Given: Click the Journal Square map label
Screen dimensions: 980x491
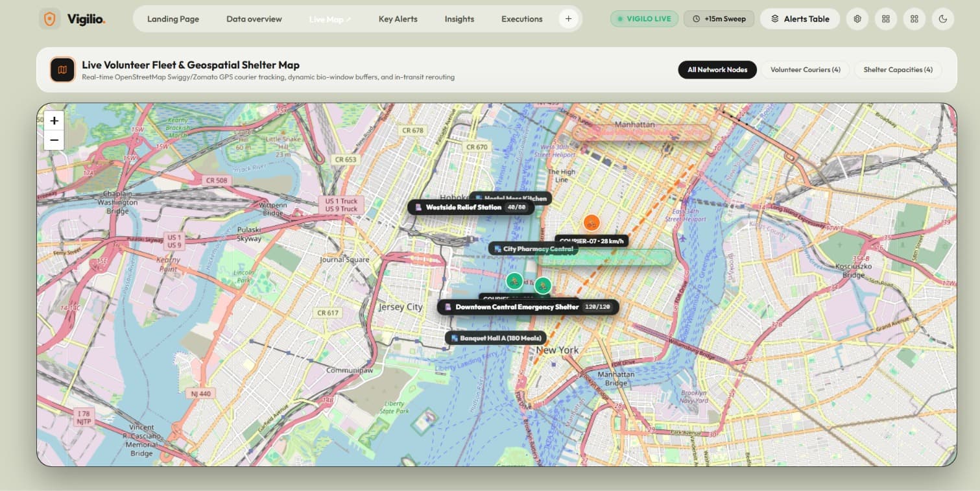Looking at the screenshot, I should coord(344,259).
